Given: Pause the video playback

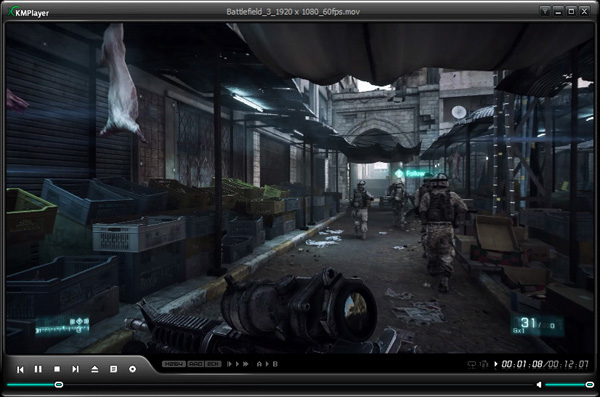Looking at the screenshot, I should click(38, 369).
